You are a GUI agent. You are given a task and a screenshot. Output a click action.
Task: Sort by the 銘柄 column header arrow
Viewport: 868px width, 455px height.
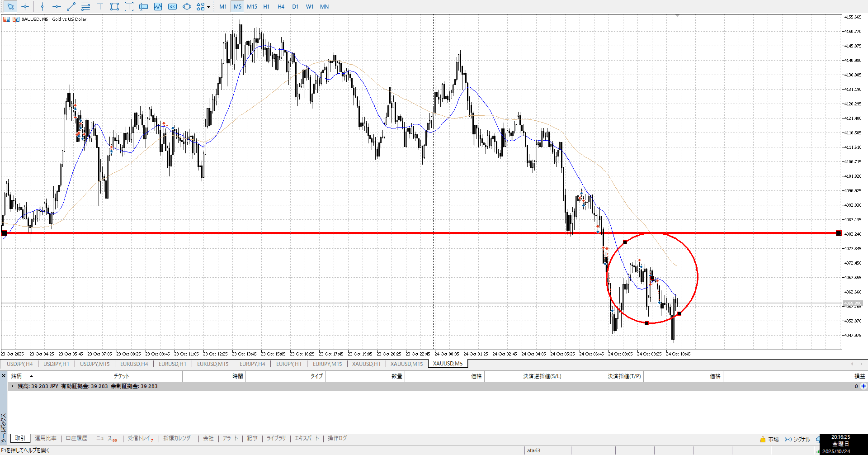pyautogui.click(x=31, y=376)
